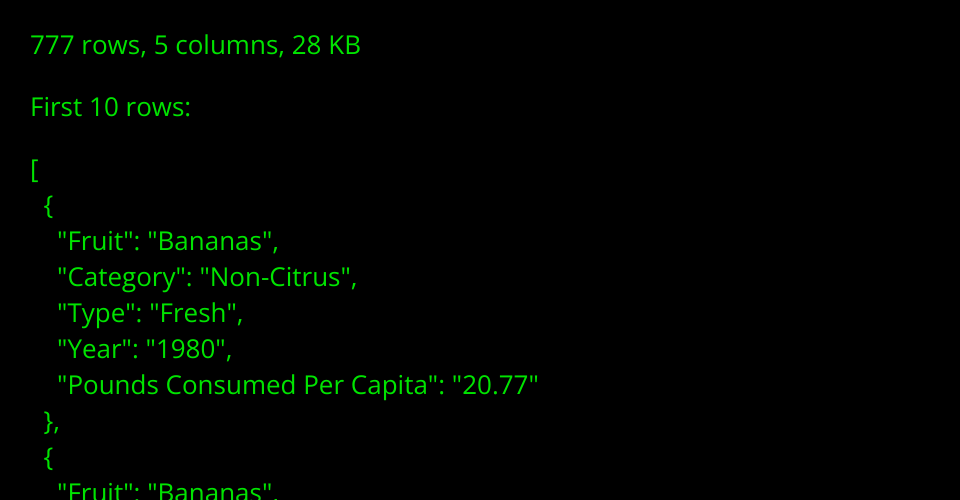The image size is (960, 500).
Task: Click the "Pounds Consumed Per Capita" key
Action: [247, 386]
